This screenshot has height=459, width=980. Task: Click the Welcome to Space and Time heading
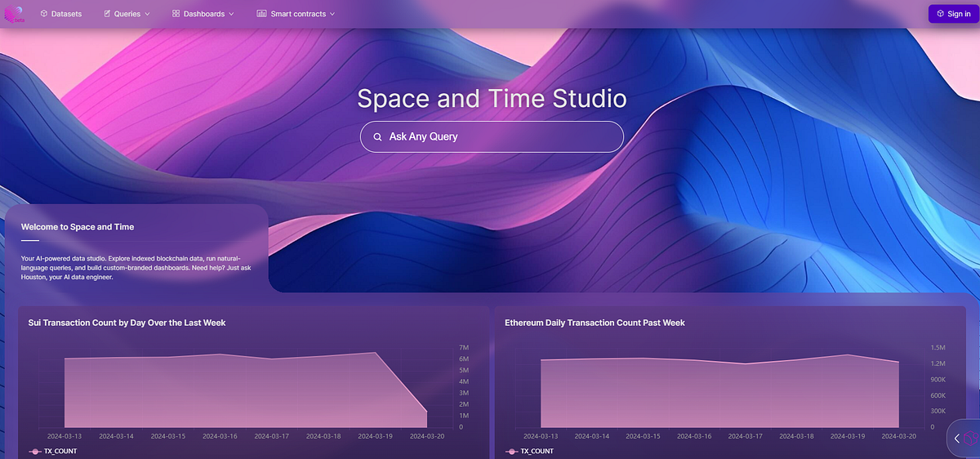(x=78, y=227)
